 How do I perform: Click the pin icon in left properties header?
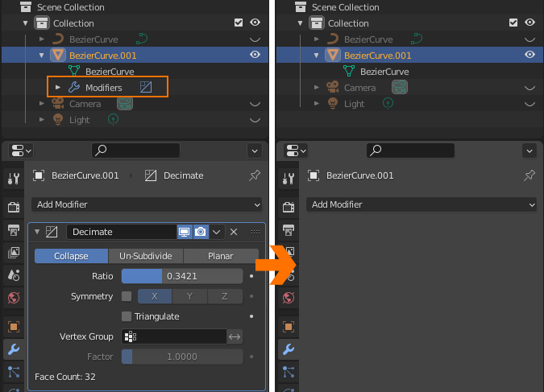point(255,175)
